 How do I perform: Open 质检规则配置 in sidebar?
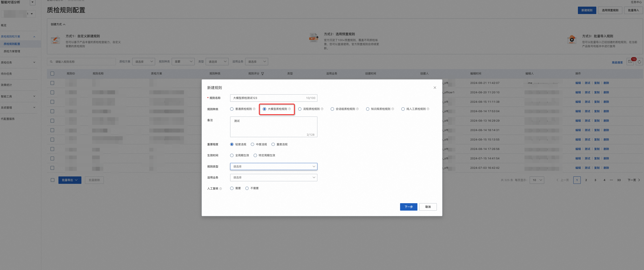(x=12, y=44)
